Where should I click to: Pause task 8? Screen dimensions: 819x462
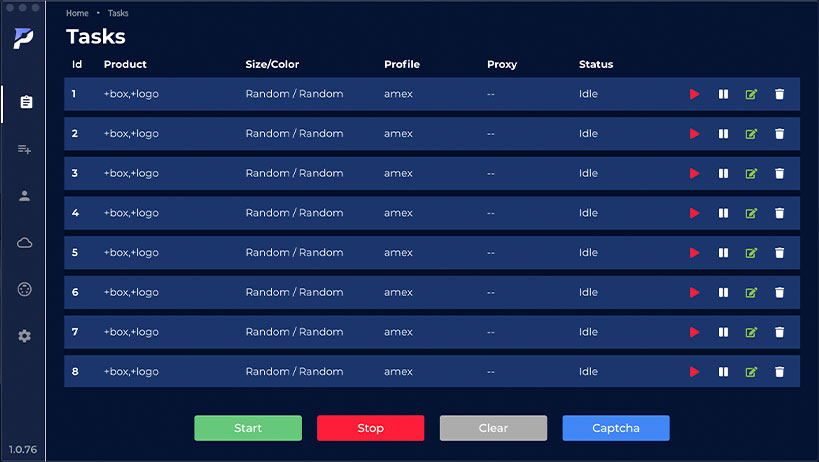click(x=723, y=372)
